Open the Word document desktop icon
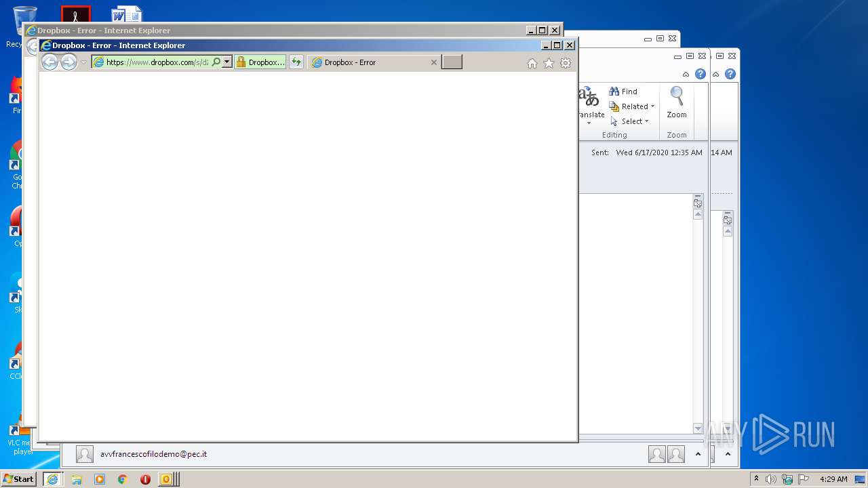 (x=127, y=14)
